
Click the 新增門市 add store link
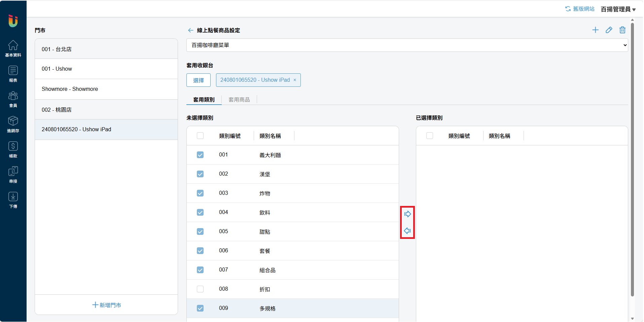[x=106, y=305]
